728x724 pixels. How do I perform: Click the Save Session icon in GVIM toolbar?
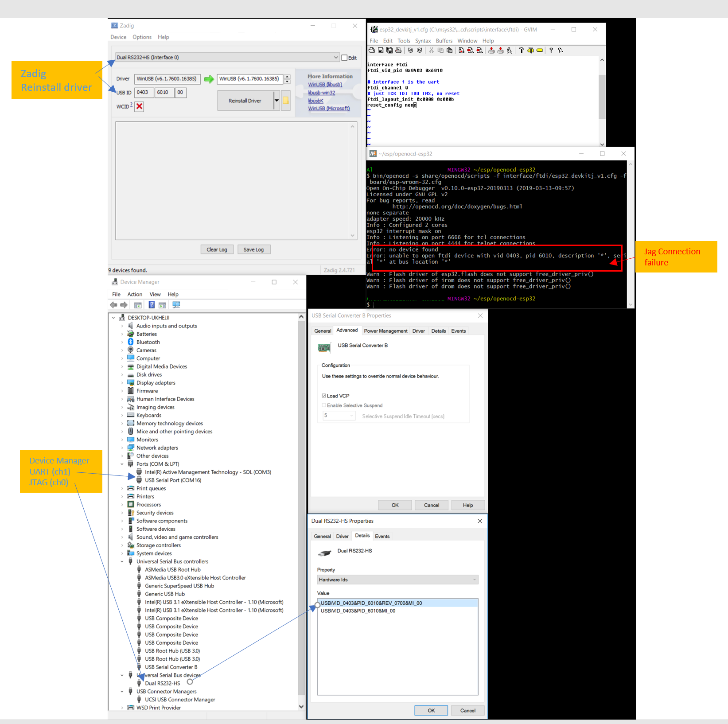click(500, 51)
